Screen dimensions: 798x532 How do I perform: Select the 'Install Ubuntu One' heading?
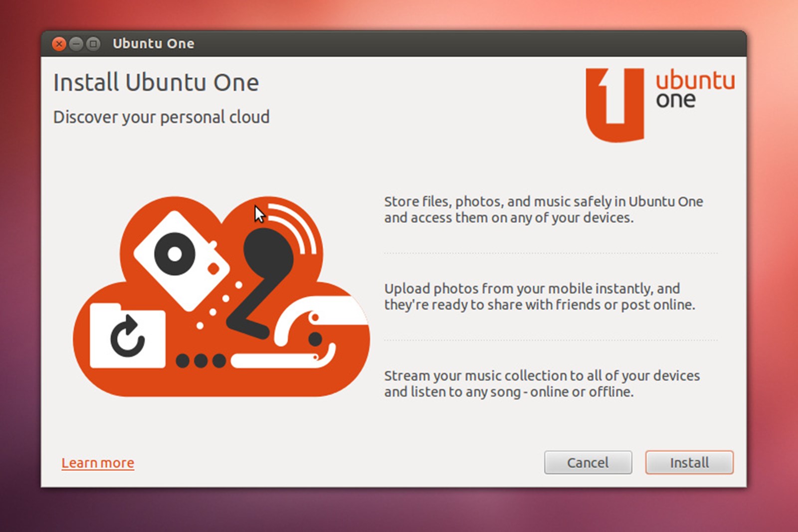pos(156,82)
